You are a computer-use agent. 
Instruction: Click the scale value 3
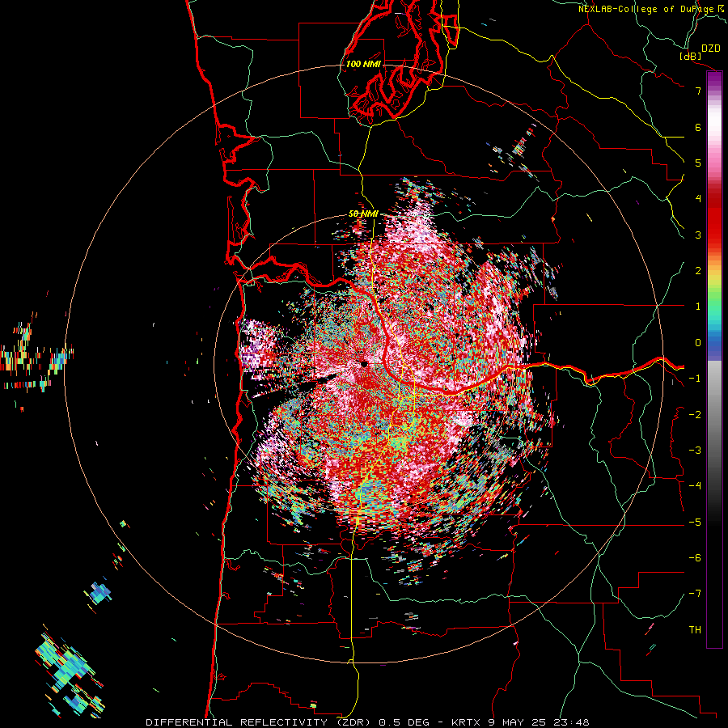(x=698, y=235)
